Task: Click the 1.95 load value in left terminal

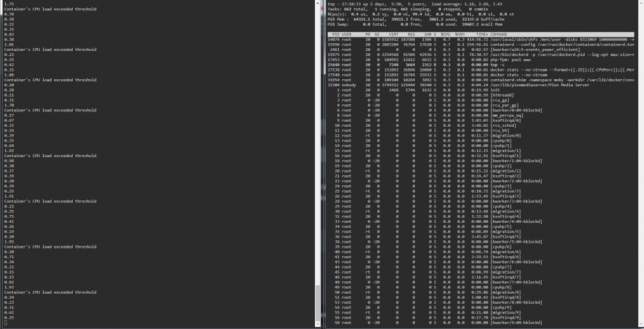Action: pos(9,242)
